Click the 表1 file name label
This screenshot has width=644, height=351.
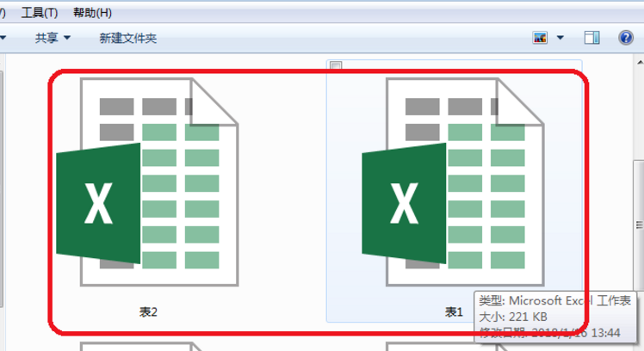pyautogui.click(x=454, y=312)
